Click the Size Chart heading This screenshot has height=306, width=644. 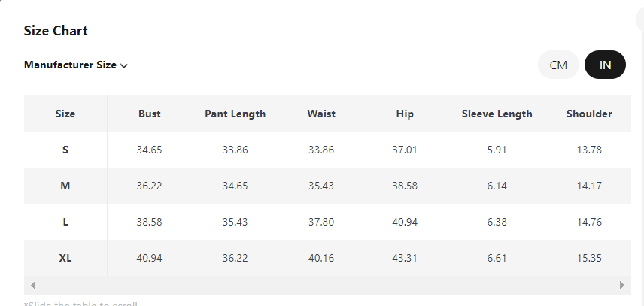pyautogui.click(x=56, y=31)
